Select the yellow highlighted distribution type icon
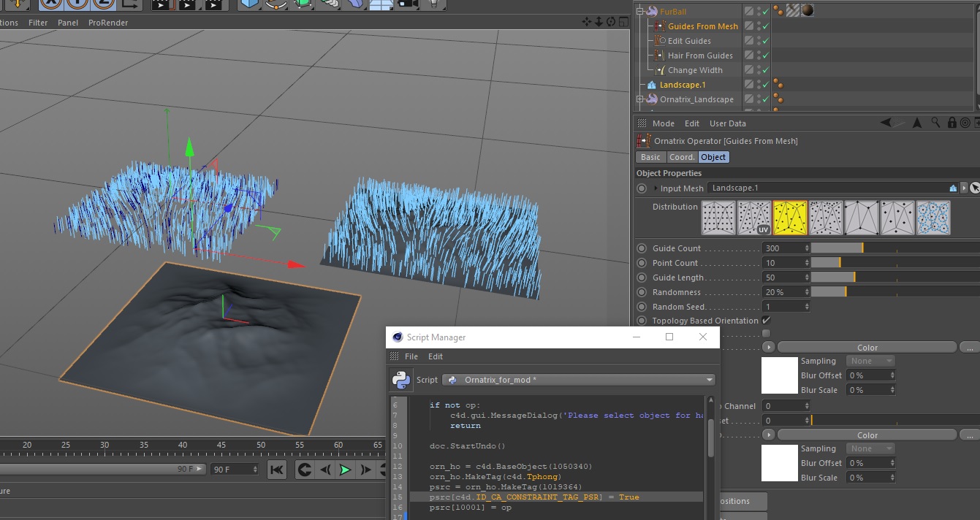 [x=789, y=218]
